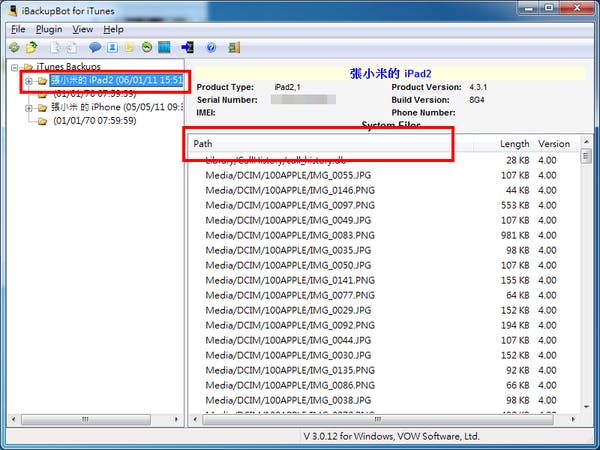Click the iBackupBot title bar app icon
Viewport: 600px width, 450px height.
click(x=13, y=11)
